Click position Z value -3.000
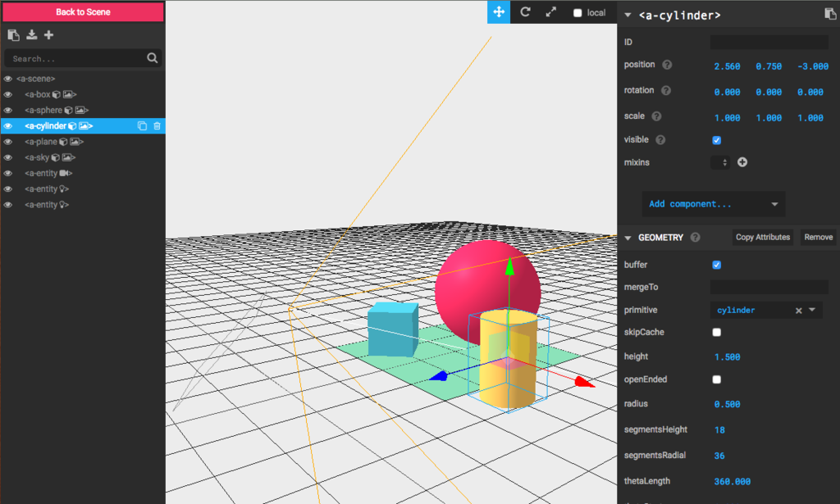 click(x=813, y=66)
